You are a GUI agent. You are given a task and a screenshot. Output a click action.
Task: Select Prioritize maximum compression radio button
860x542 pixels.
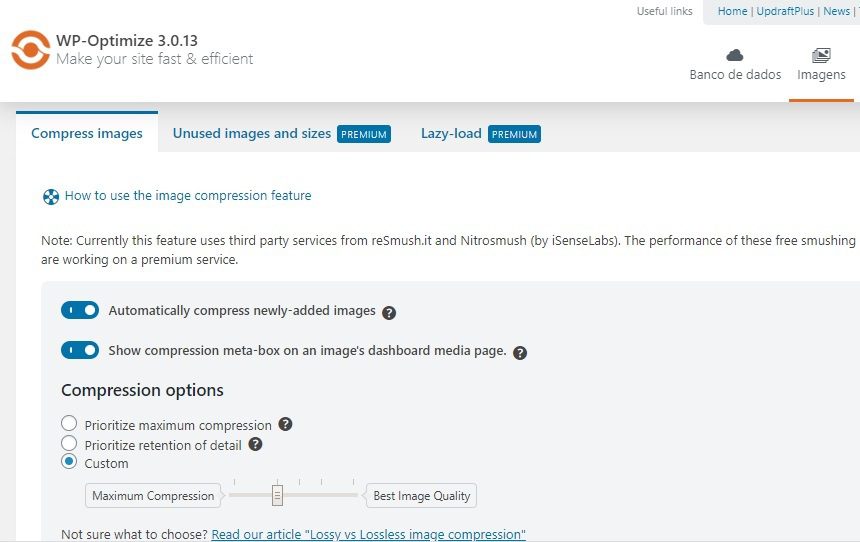pyautogui.click(x=69, y=423)
